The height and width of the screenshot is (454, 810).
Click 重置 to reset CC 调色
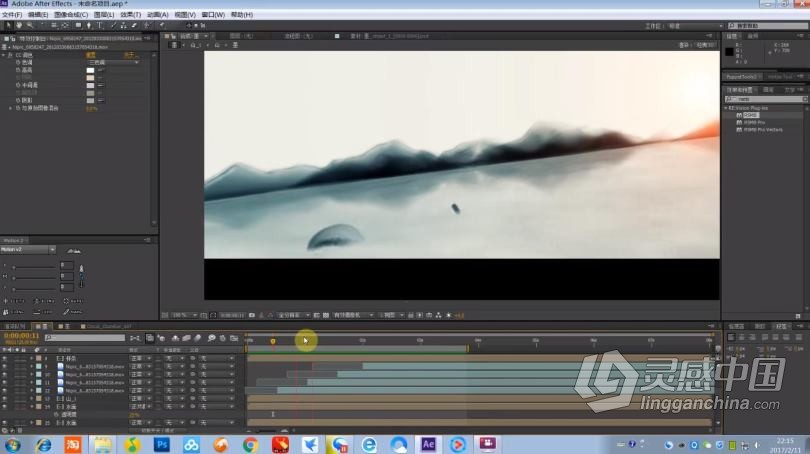(x=91, y=55)
